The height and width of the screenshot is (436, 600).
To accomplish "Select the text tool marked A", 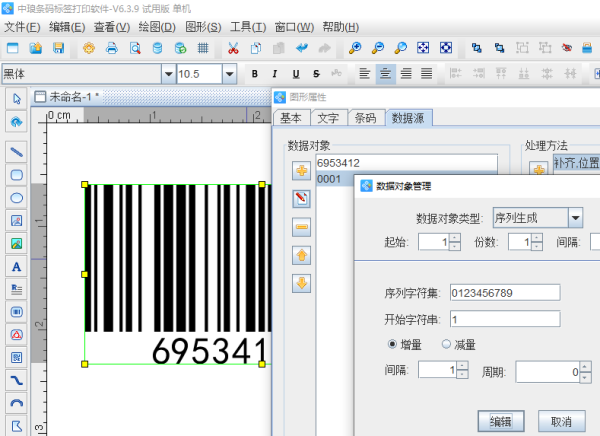I will (16, 267).
